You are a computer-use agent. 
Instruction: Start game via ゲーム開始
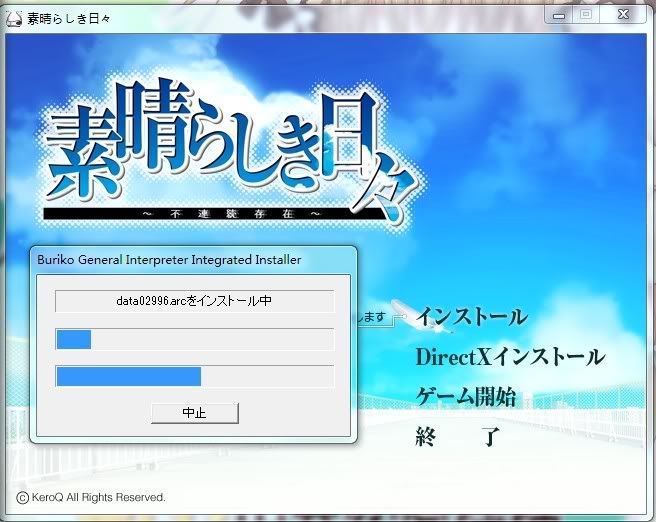466,397
